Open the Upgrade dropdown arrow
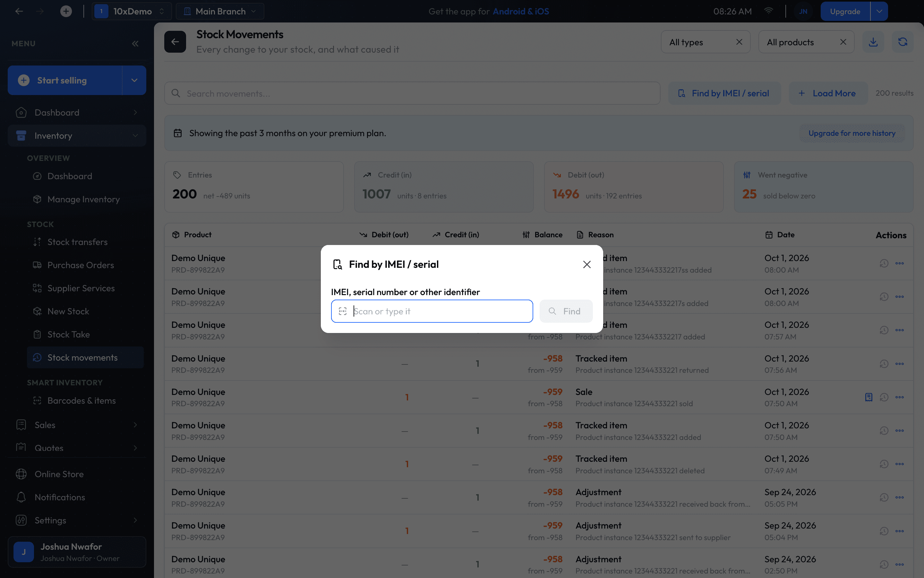Image resolution: width=924 pixels, height=578 pixels. coord(879,12)
